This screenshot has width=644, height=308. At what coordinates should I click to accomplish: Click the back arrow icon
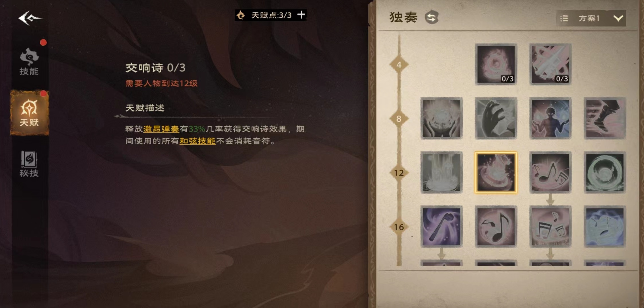tap(30, 18)
